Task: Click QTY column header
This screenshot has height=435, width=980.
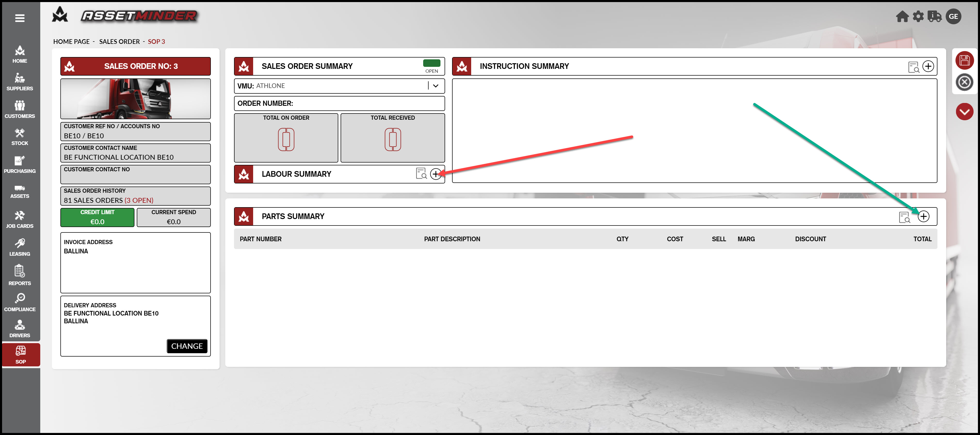Action: 622,239
